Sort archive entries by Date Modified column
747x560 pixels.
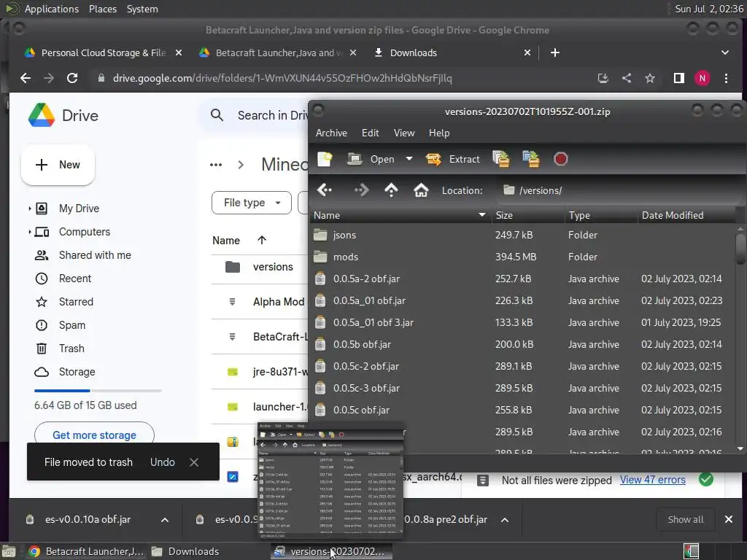pyautogui.click(x=686, y=215)
